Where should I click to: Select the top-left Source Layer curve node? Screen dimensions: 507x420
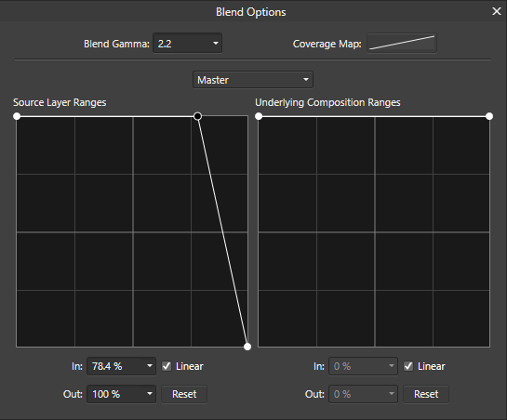pyautogui.click(x=17, y=116)
